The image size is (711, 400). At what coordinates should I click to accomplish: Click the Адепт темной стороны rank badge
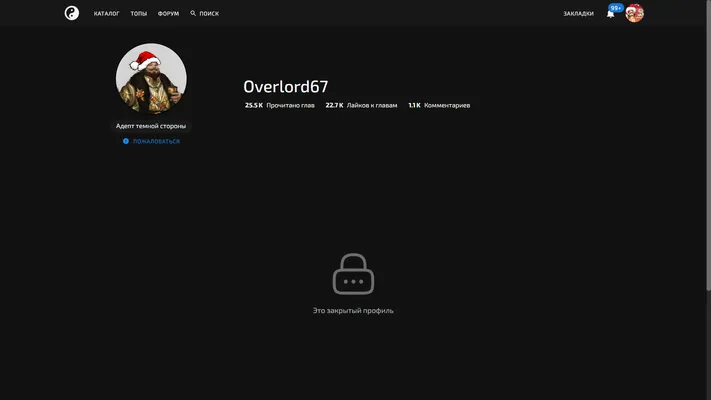click(151, 126)
